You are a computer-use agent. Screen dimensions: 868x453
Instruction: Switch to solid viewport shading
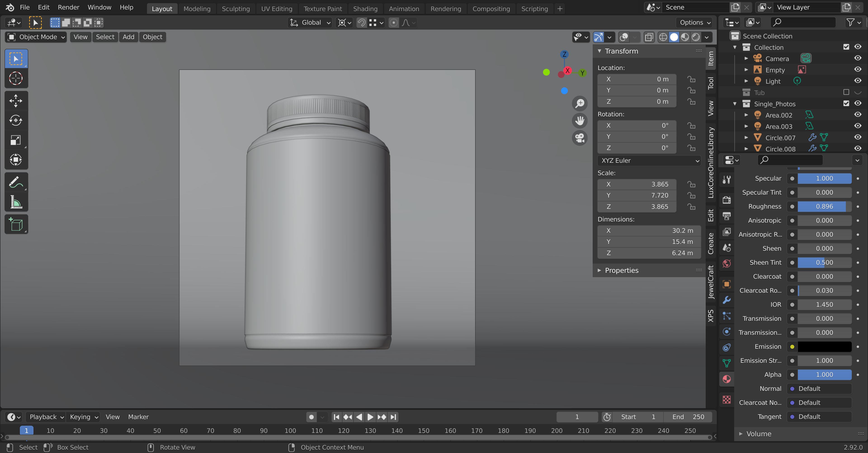point(674,37)
